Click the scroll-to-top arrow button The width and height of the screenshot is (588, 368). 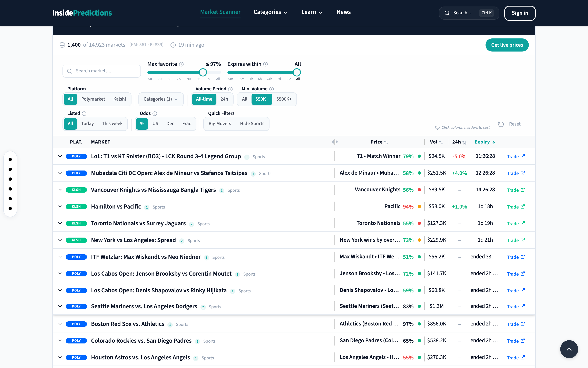tap(569, 349)
